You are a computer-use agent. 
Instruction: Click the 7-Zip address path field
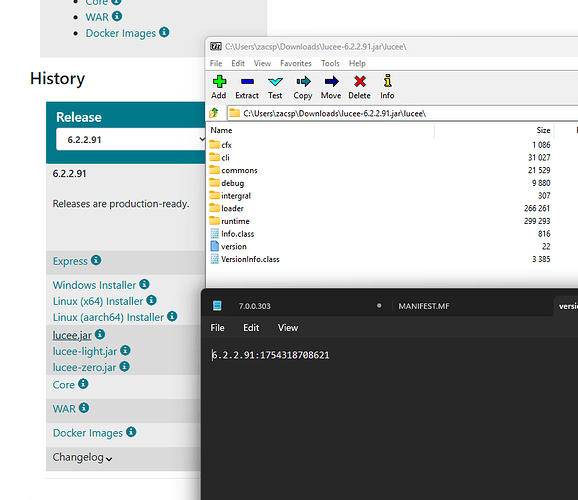coord(403,113)
